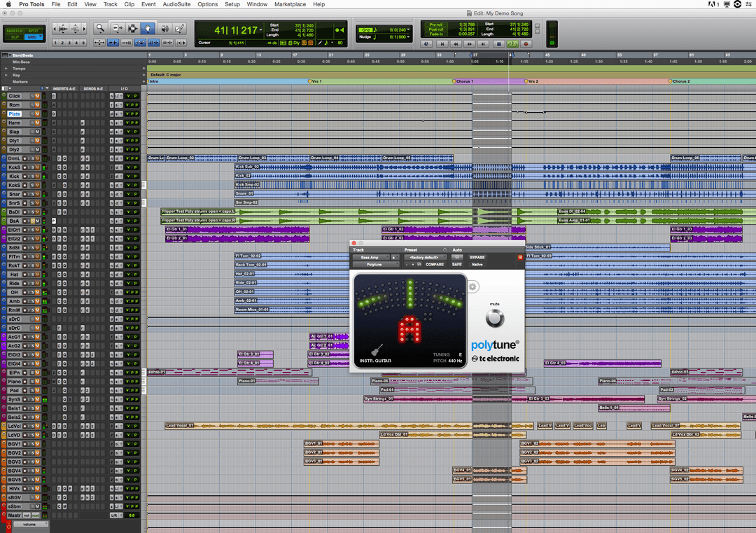Expand the Tempo ruler

pos(6,69)
